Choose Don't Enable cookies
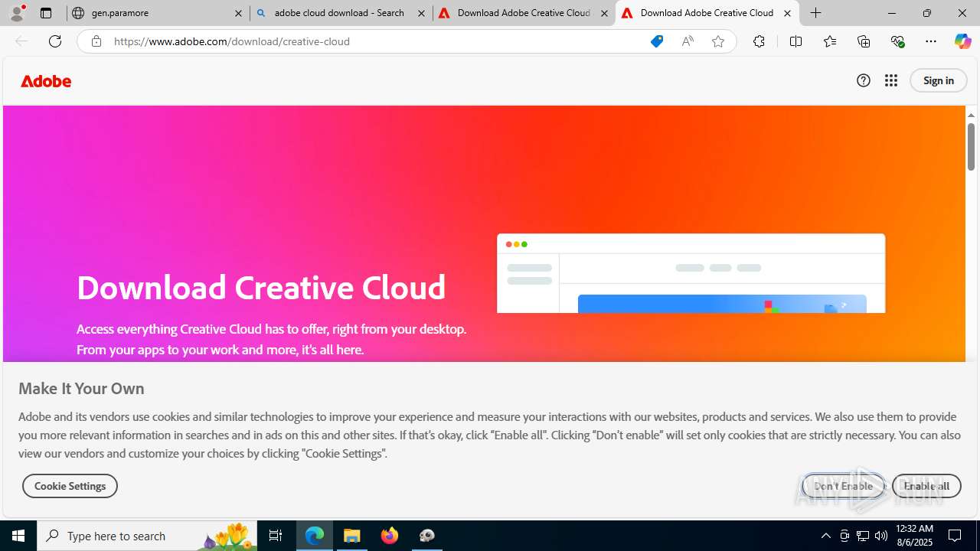The width and height of the screenshot is (980, 551). 843,486
